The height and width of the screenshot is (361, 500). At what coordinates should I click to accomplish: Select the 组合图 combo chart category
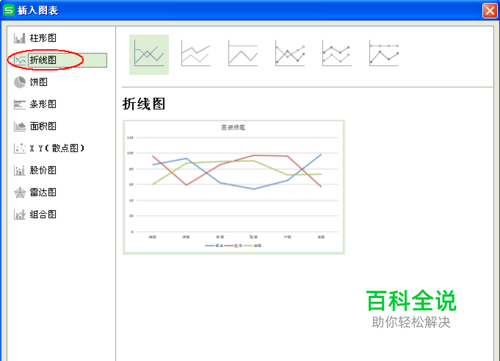pos(43,214)
